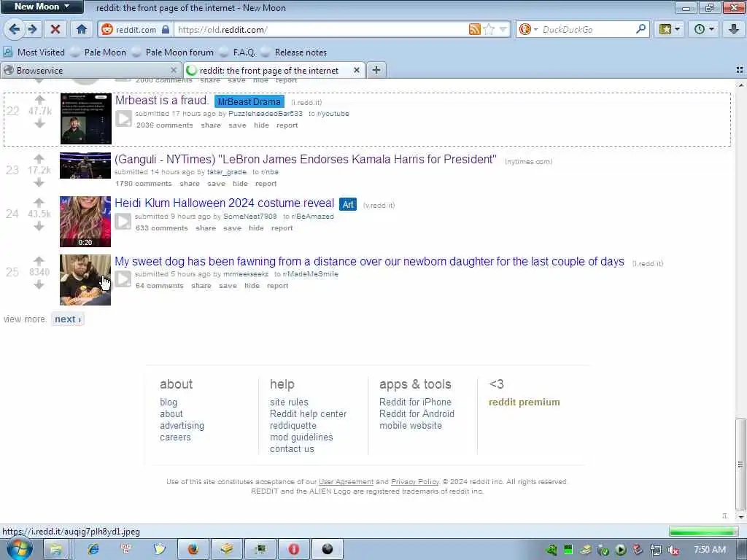Viewport: 747px width, 560px height.
Task: Open the downloads arrow button
Action: (x=734, y=29)
